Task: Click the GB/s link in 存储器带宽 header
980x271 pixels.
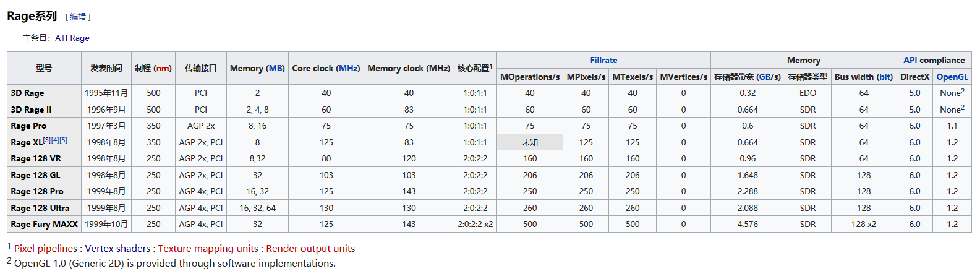Action: pyautogui.click(x=769, y=77)
